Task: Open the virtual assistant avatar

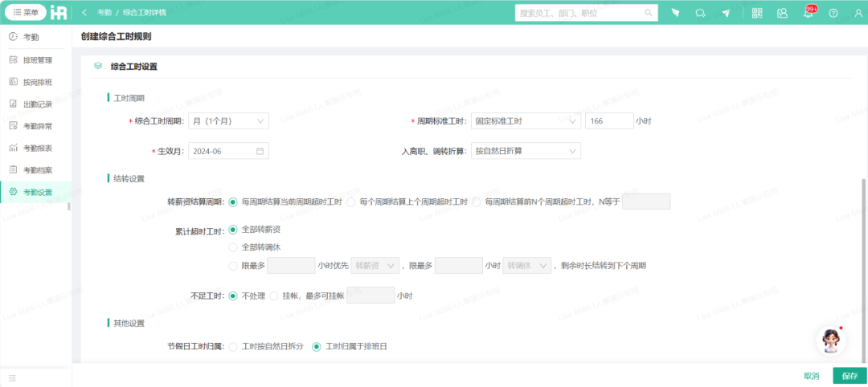Action: tap(830, 340)
